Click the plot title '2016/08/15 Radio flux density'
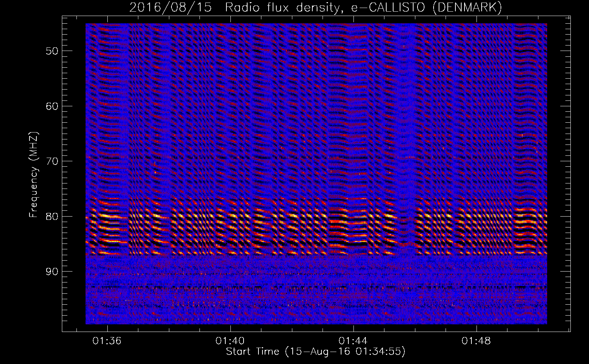 tap(316, 8)
